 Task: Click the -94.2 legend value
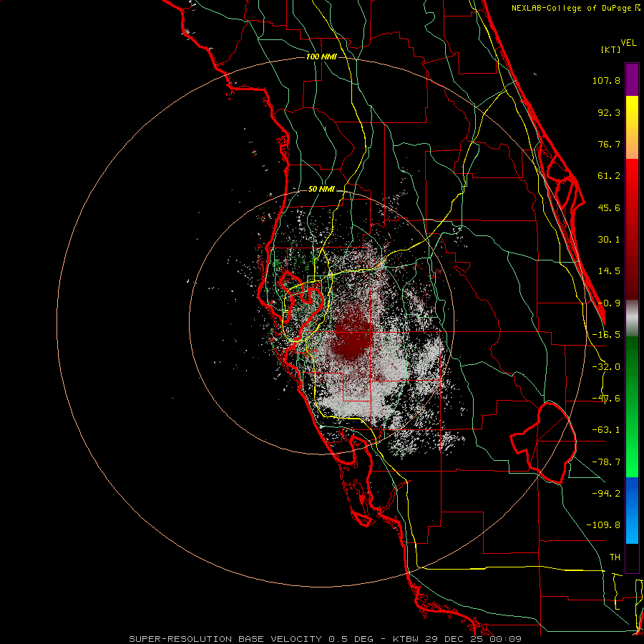point(606,493)
